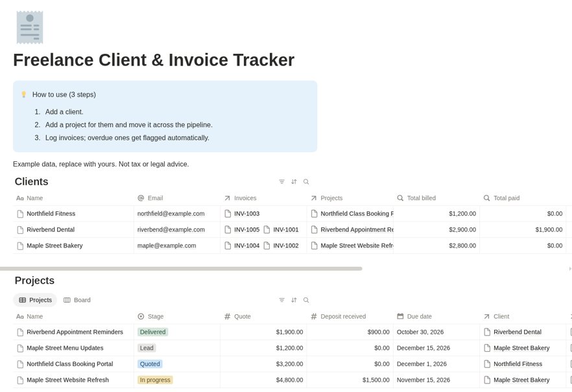
Task: Click the lightbulb icon in the callout
Action: (24, 95)
